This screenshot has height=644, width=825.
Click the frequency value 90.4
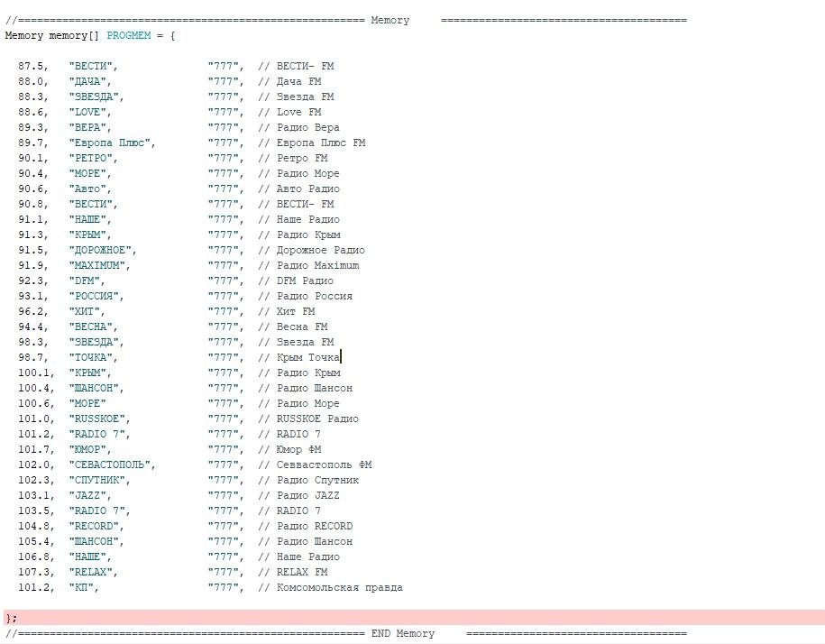pyautogui.click(x=32, y=173)
